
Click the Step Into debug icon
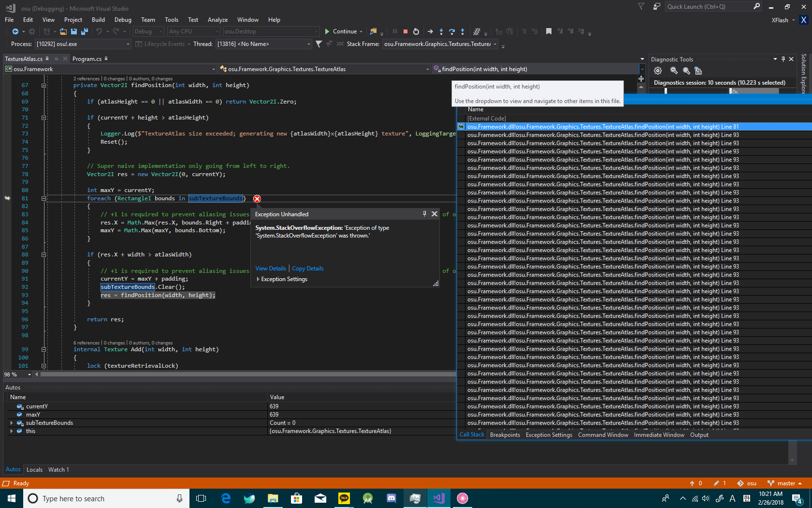click(x=441, y=31)
